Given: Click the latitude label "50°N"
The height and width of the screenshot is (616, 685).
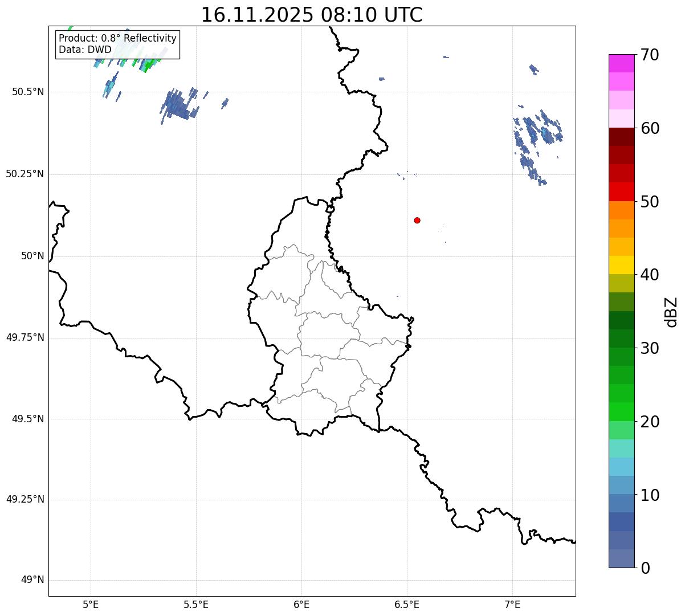Looking at the screenshot, I should click(x=32, y=256).
